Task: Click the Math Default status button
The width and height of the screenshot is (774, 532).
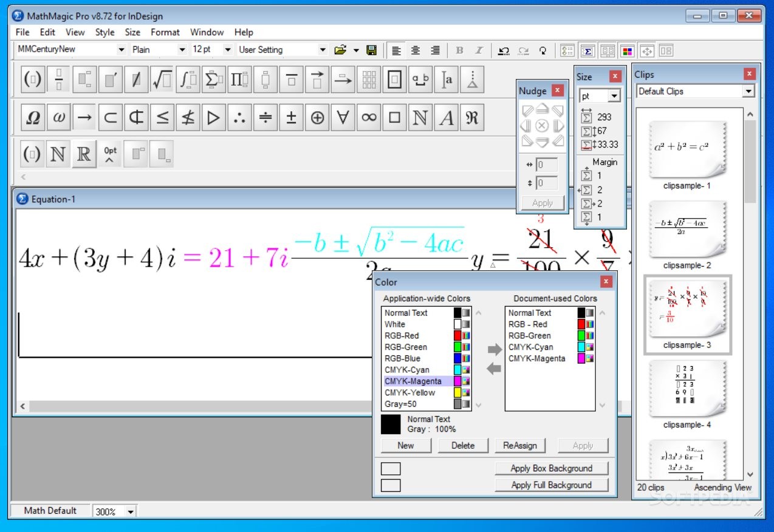Action: coord(50,511)
